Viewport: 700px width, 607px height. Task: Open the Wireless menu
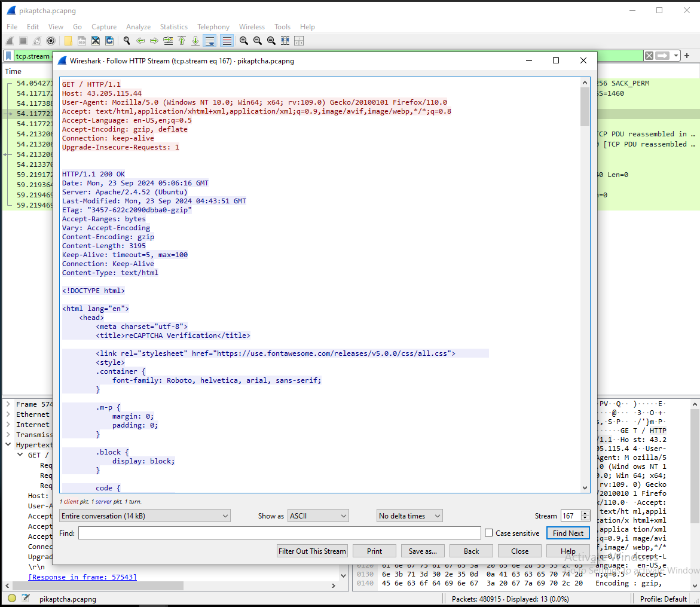[252, 27]
